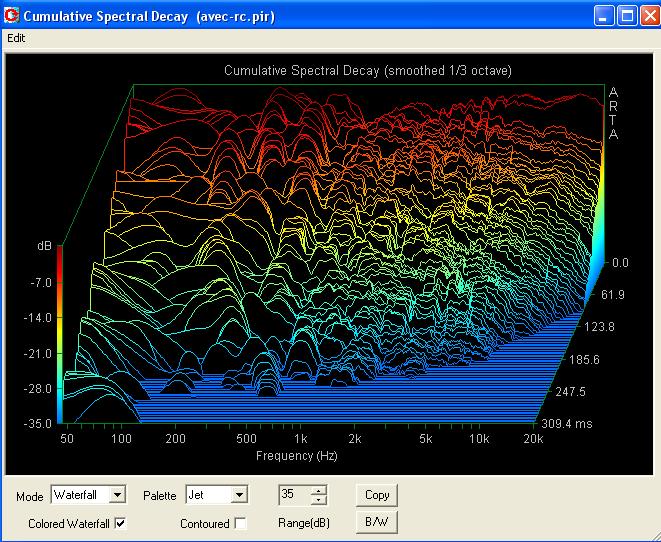Image resolution: width=661 pixels, height=542 pixels.
Task: Maximize the Cumulative Spectral Decay window
Action: 627,16
